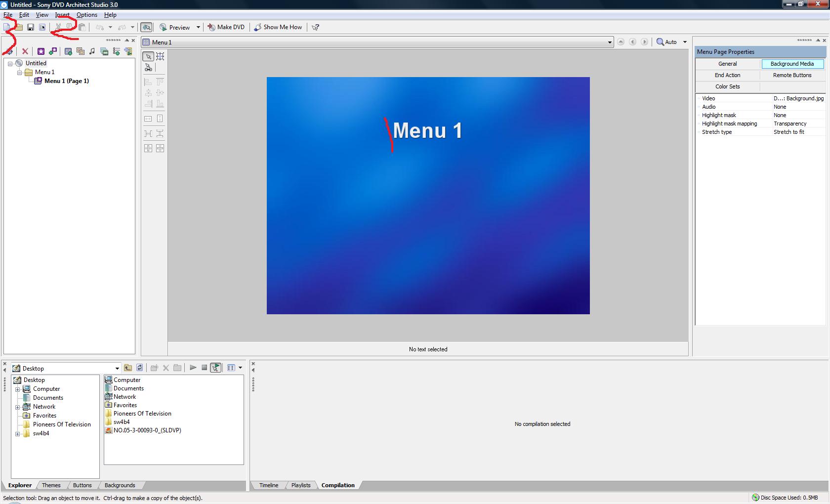Click the Show Me How button
830x504 pixels.
click(x=278, y=27)
